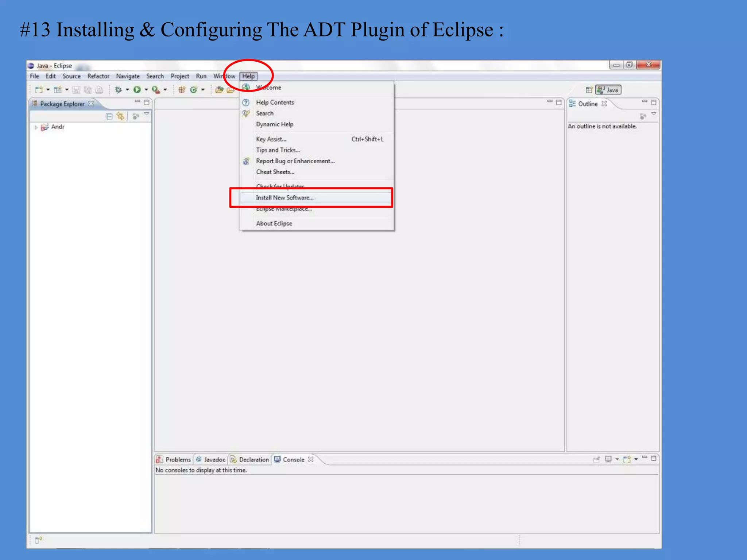Image resolution: width=747 pixels, height=560 pixels.
Task: Open the Project menu
Action: 180,76
